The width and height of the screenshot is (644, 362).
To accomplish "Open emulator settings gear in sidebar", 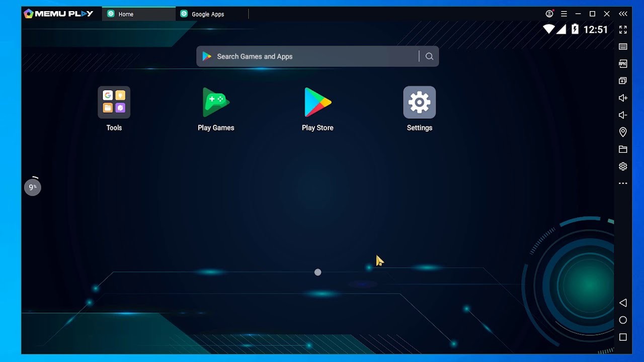I will 623,166.
